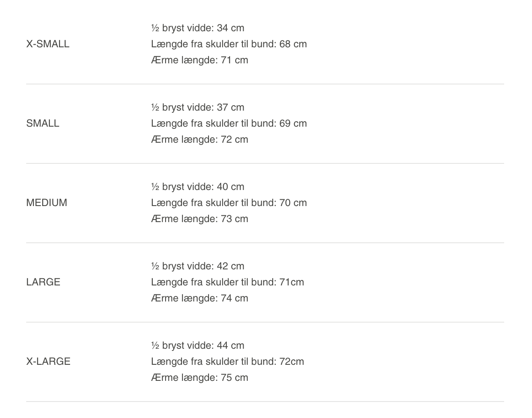Click the '½ bryst vidde: 37 cm' text
Viewport: 532px width, 418px height.
[198, 107]
